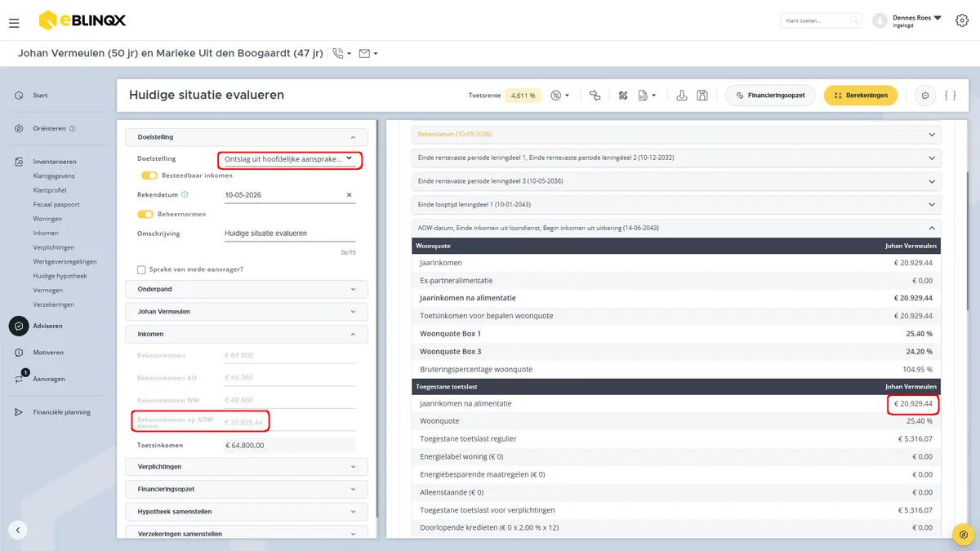Click the download icon in toolbar
This screenshot has height=551, width=980.
point(682,96)
